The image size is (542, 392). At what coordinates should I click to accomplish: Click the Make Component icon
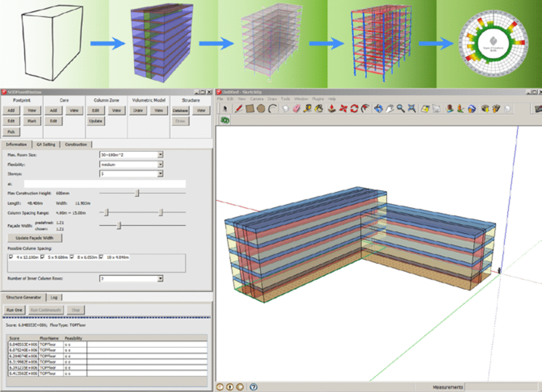285,109
